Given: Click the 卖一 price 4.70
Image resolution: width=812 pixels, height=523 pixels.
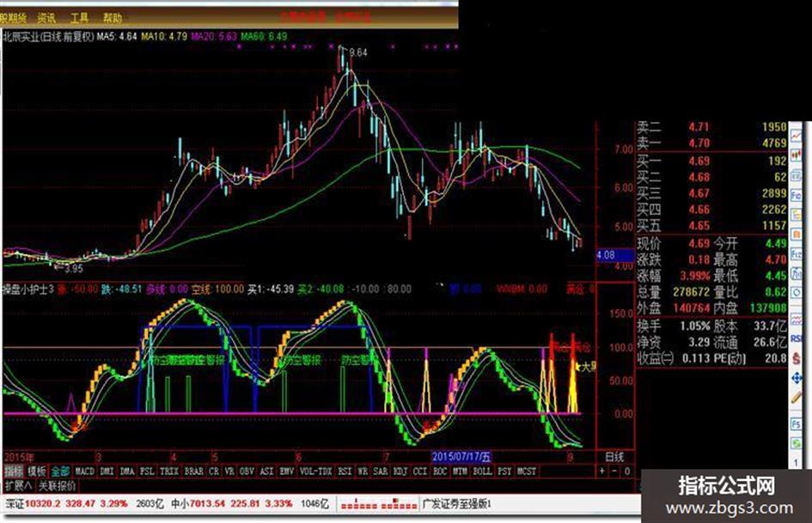Looking at the screenshot, I should (x=699, y=143).
